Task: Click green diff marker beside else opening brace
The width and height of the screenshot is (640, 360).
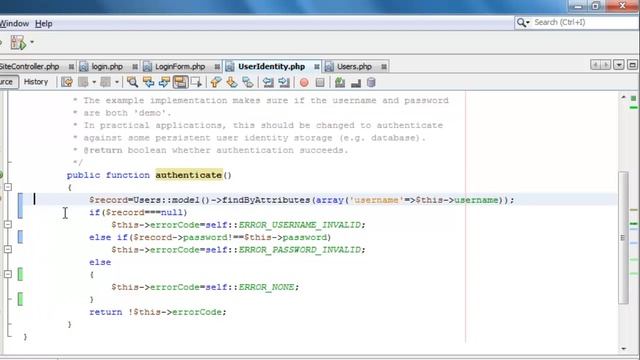Action: (20, 274)
